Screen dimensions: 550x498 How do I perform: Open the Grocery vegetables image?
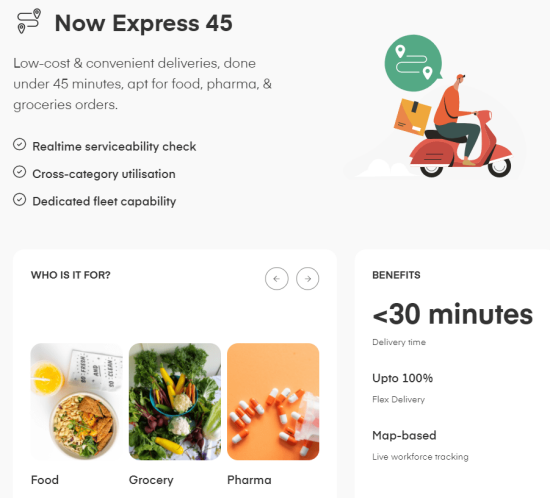175,402
